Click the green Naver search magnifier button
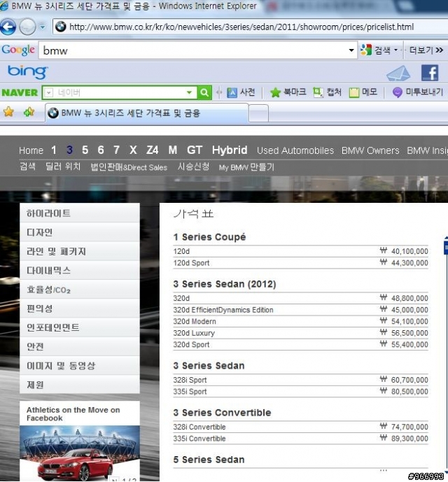Image resolution: width=448 pixels, height=482 pixels. point(204,92)
